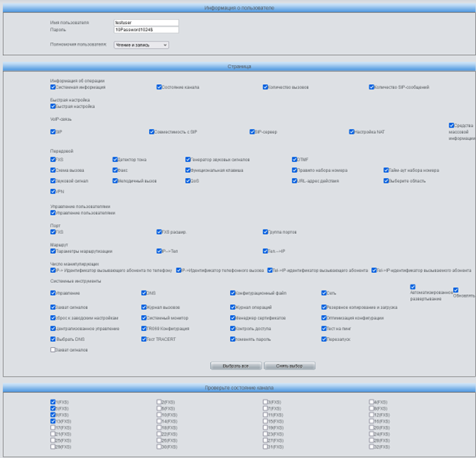Toggle 'Резервное копирование и загрузка' checkbox
476x458 pixels.
(x=324, y=307)
